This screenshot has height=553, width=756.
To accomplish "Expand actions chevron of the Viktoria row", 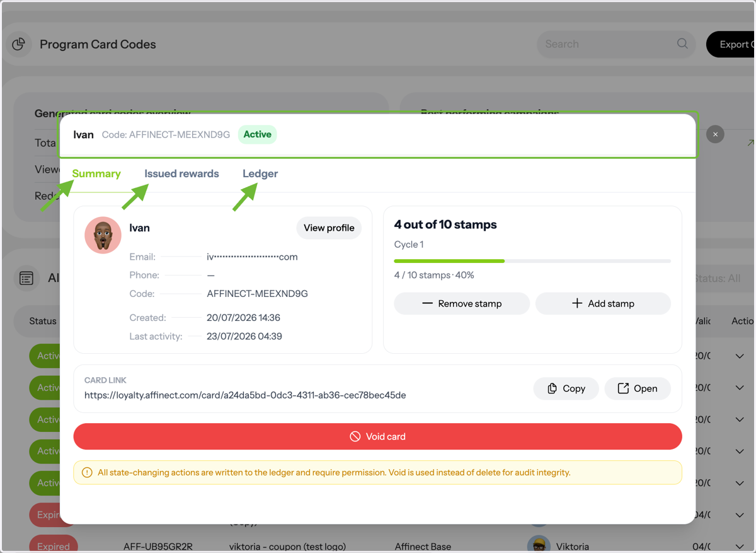I will (x=740, y=546).
